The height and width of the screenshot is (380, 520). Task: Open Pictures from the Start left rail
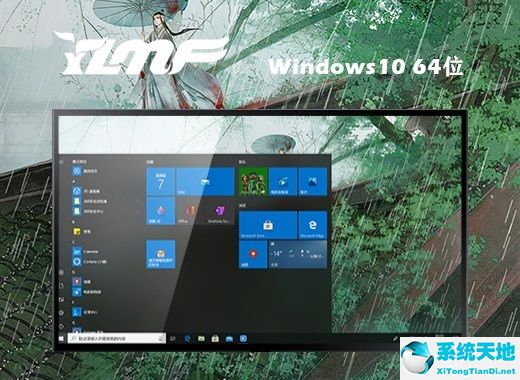tap(61, 300)
